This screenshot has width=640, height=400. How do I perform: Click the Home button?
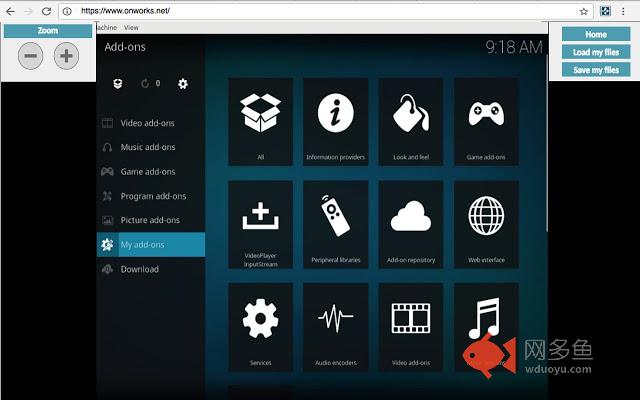tap(595, 34)
